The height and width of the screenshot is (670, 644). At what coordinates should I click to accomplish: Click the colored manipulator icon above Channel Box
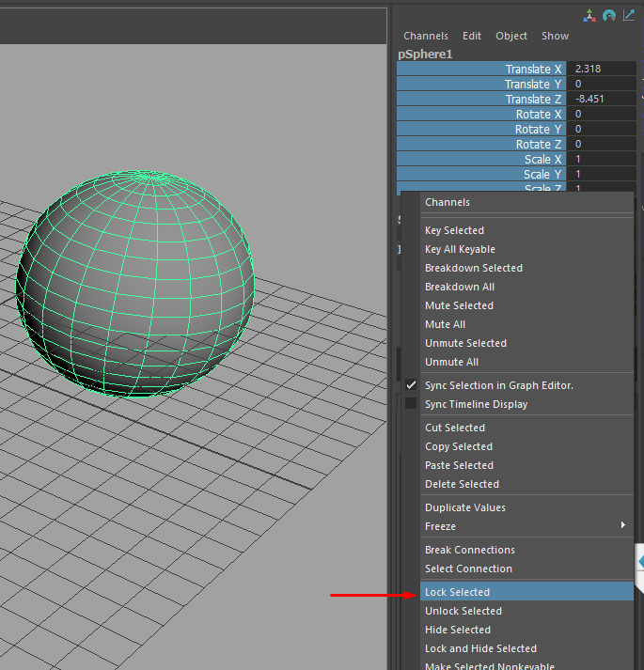(x=589, y=15)
